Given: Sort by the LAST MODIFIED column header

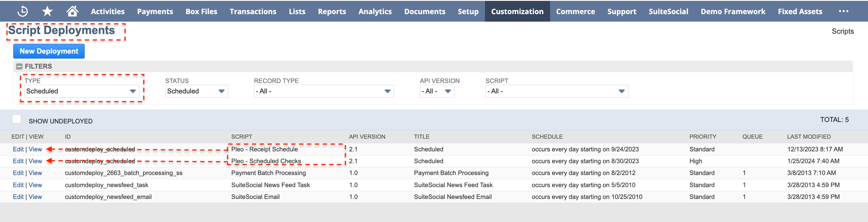Looking at the screenshot, I should click(809, 137).
